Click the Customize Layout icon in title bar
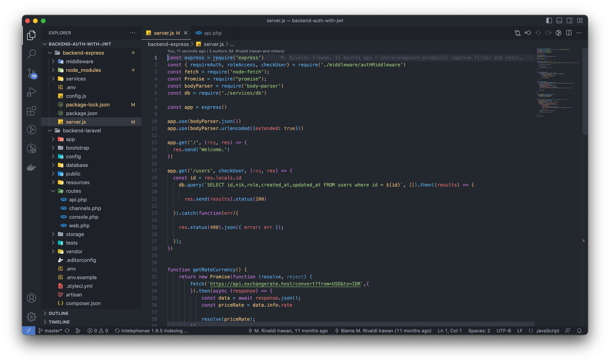 (580, 21)
